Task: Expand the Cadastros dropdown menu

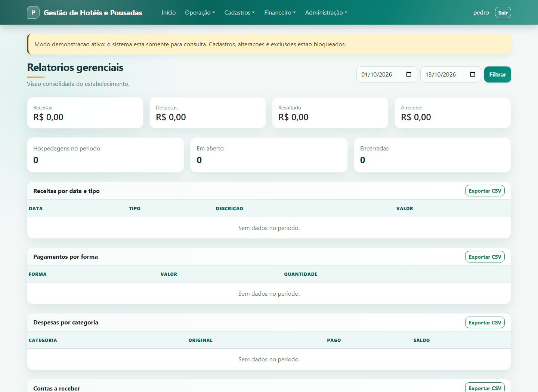Action: coord(239,12)
